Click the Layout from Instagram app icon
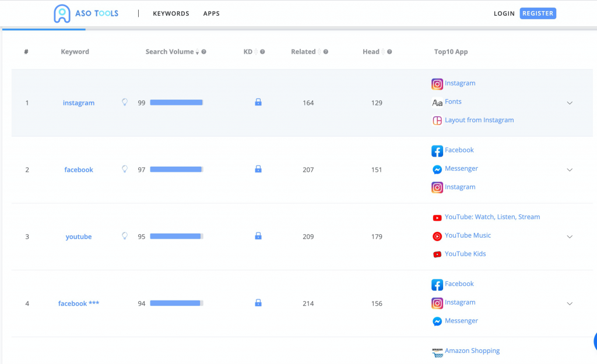Viewport: 597px width, 364px height. point(437,121)
